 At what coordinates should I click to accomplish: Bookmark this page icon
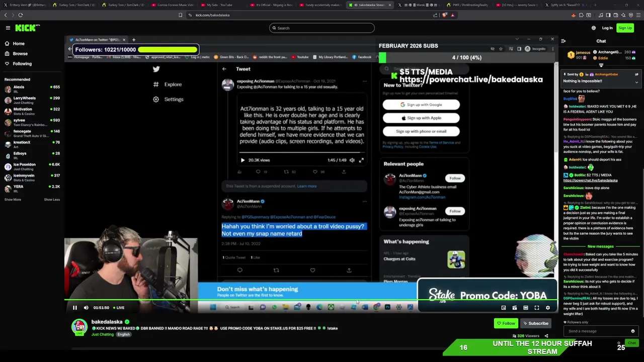[180, 15]
